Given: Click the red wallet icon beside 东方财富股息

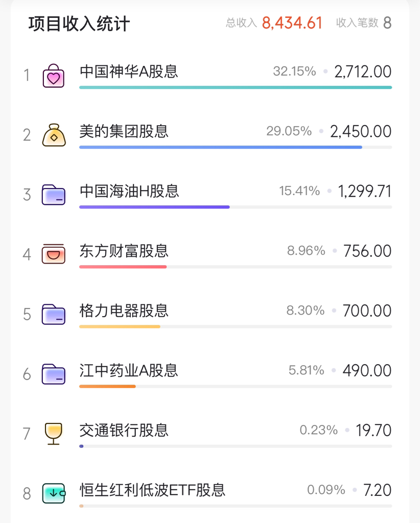Looking at the screenshot, I should [53, 254].
